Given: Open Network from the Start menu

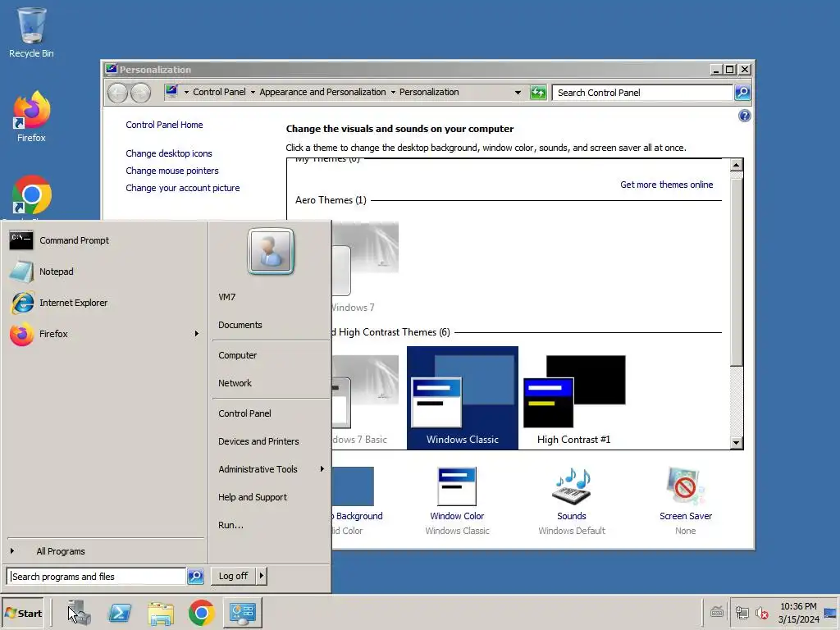Looking at the screenshot, I should pyautogui.click(x=235, y=383).
